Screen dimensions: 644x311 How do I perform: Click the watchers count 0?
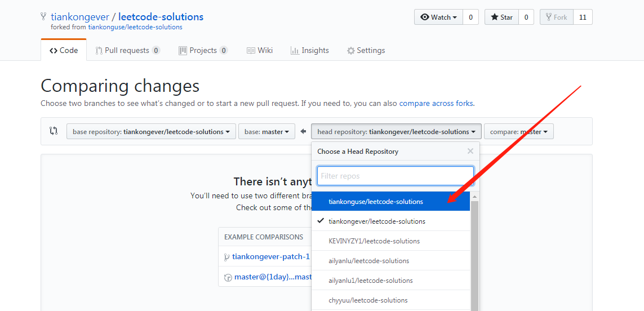[x=470, y=17]
